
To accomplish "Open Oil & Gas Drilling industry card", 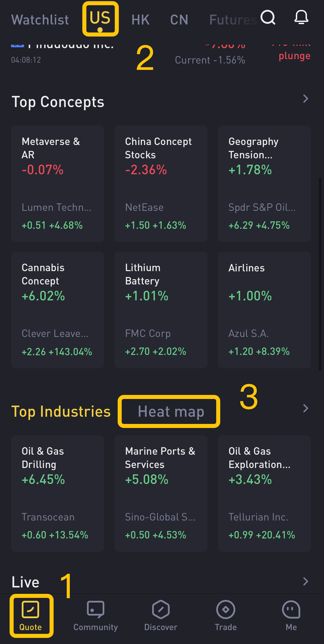I will (57, 493).
